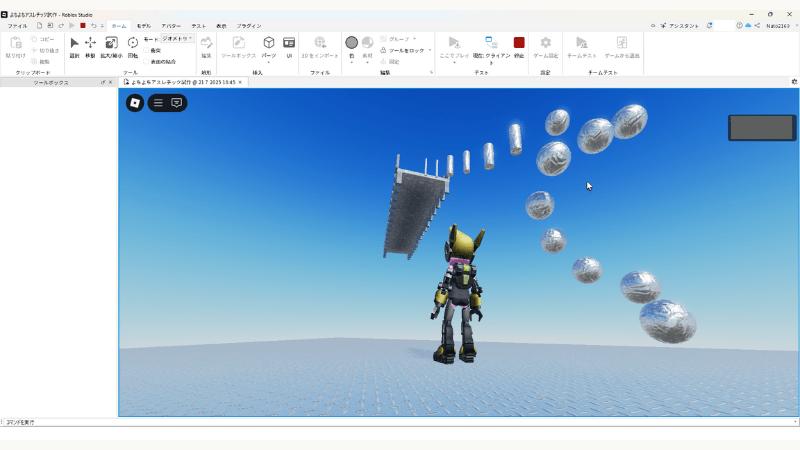The width and height of the screenshot is (800, 450).
Task: Expand the パーツ dropdown arrow
Action: pos(269,63)
